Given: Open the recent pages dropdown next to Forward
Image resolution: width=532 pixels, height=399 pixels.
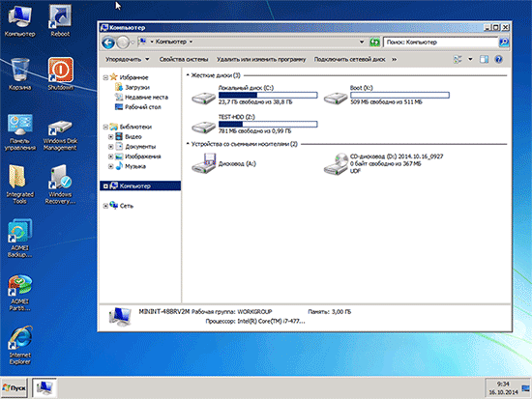Looking at the screenshot, I should (x=133, y=43).
